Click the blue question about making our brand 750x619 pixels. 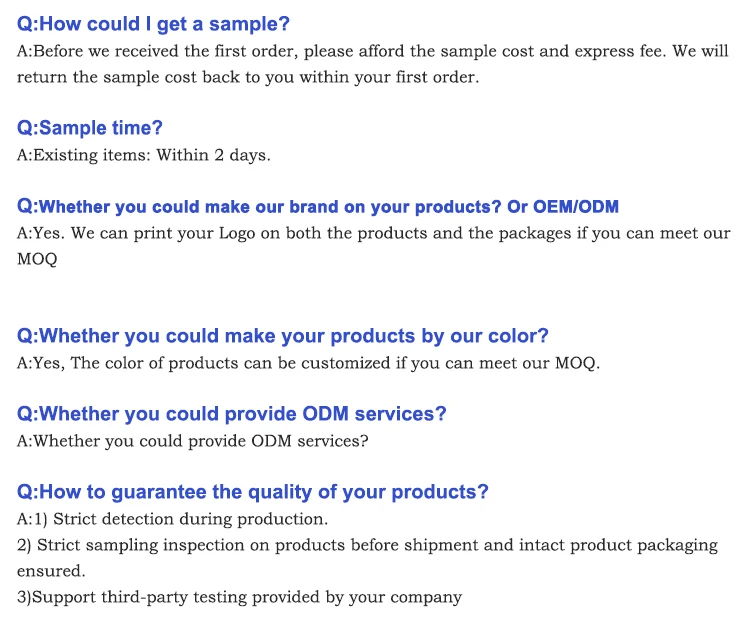tap(258, 207)
